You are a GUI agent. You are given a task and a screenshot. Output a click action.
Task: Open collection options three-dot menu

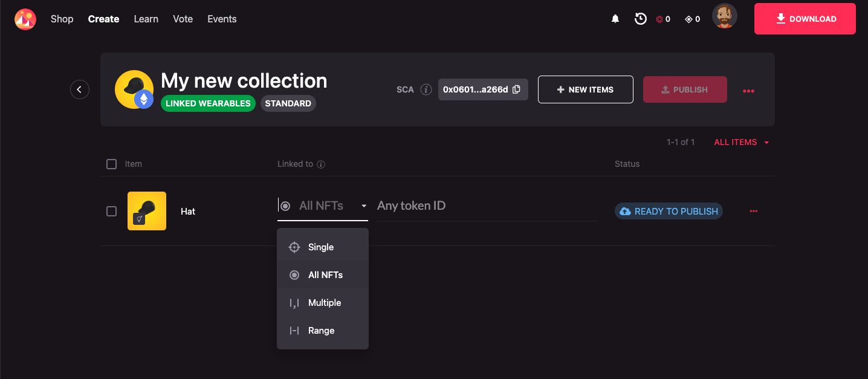(x=748, y=91)
